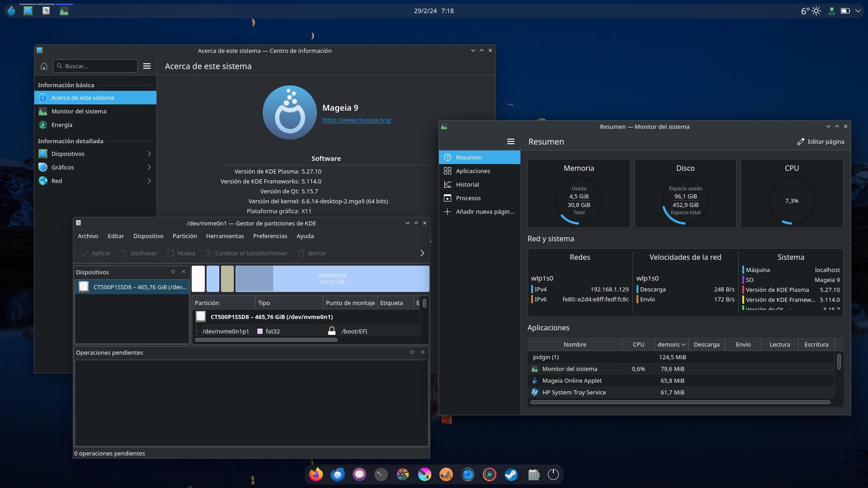The width and height of the screenshot is (868, 488).
Task: Open the Partición menu
Action: [x=184, y=236]
